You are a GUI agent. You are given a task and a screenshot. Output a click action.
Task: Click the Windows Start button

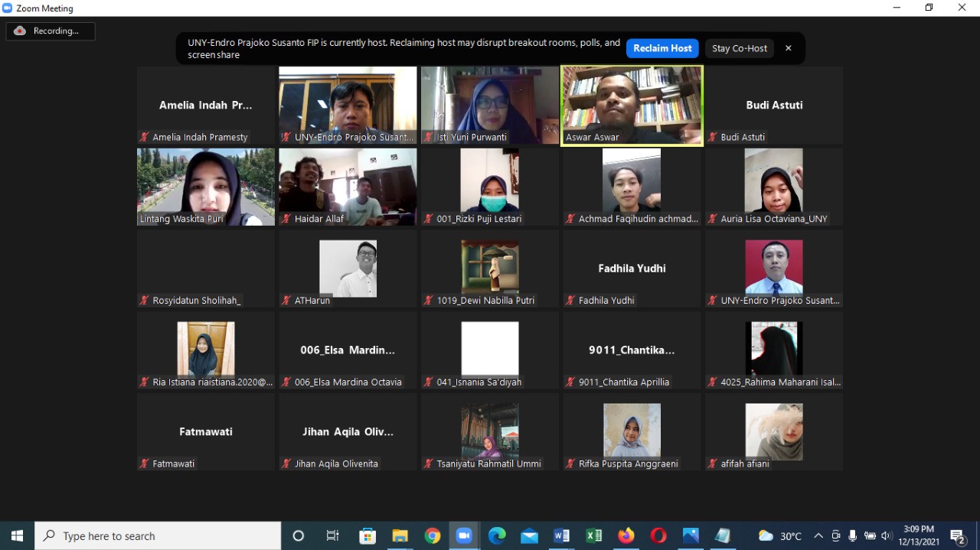(17, 535)
